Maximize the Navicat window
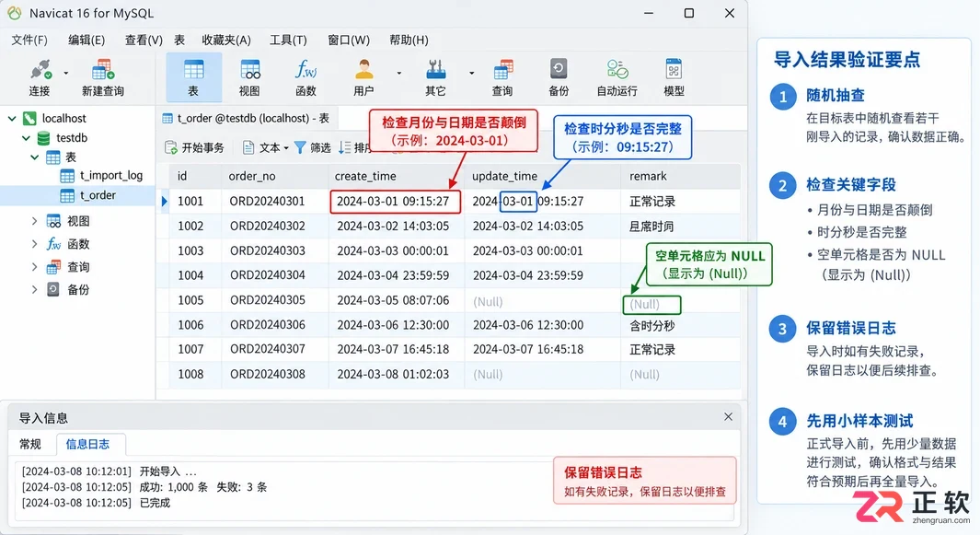This screenshot has width=980, height=535. pos(688,13)
